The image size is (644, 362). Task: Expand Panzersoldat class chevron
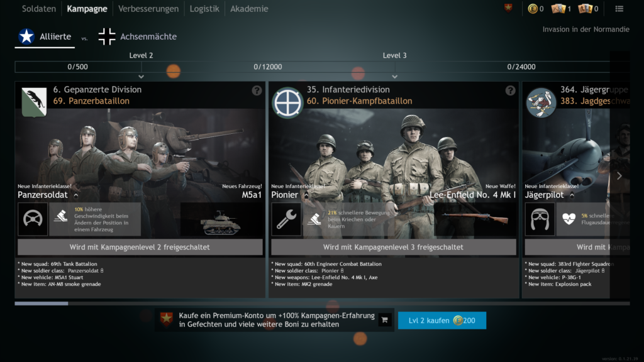76,196
